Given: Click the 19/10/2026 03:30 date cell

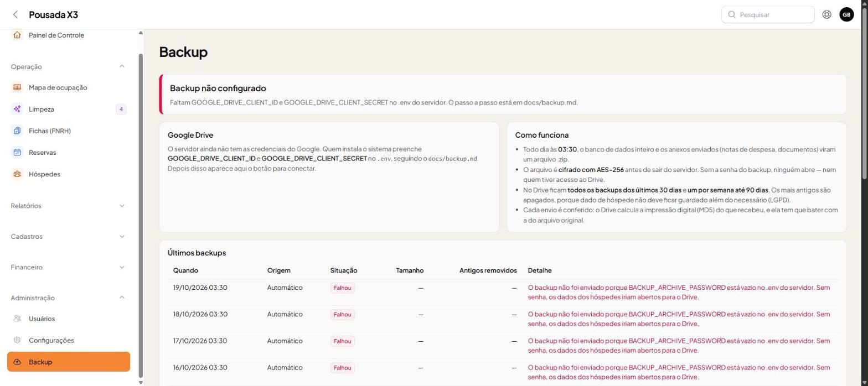Looking at the screenshot, I should pos(200,288).
